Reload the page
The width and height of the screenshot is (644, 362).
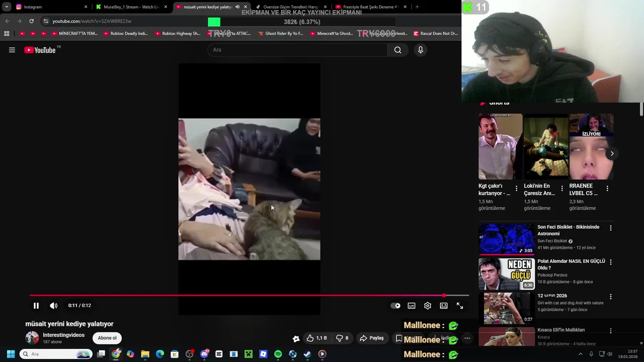tap(31, 21)
